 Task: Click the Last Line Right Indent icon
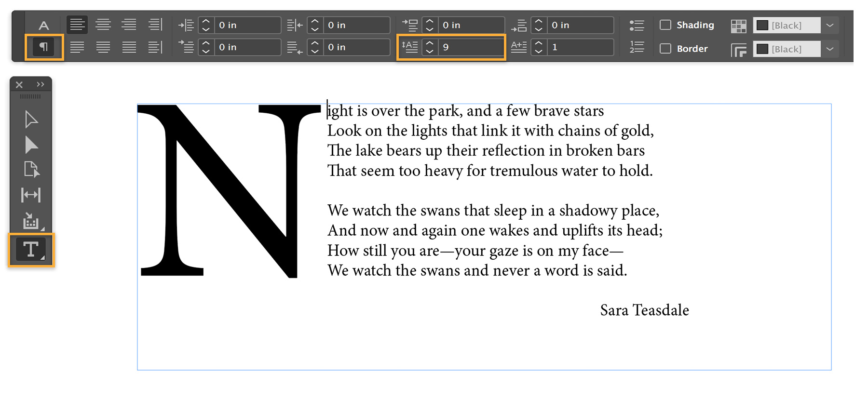tap(295, 47)
